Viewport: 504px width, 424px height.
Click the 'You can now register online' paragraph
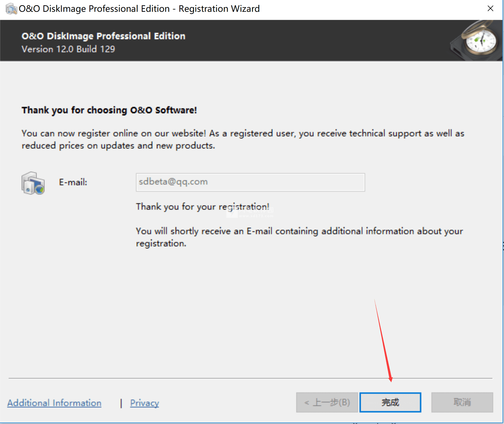[x=243, y=139]
